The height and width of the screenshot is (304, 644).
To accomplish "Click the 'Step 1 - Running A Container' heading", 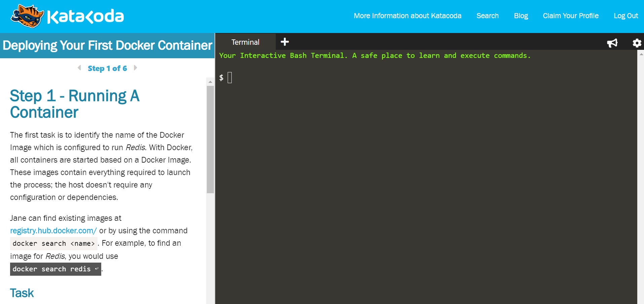I will tap(75, 104).
